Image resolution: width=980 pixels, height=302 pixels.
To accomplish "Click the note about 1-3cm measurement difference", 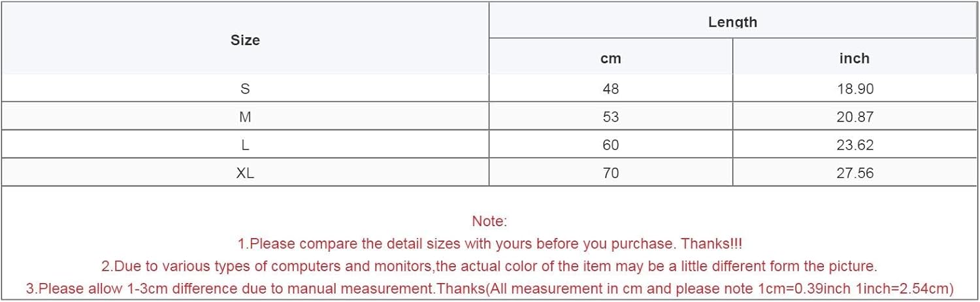I will (489, 288).
